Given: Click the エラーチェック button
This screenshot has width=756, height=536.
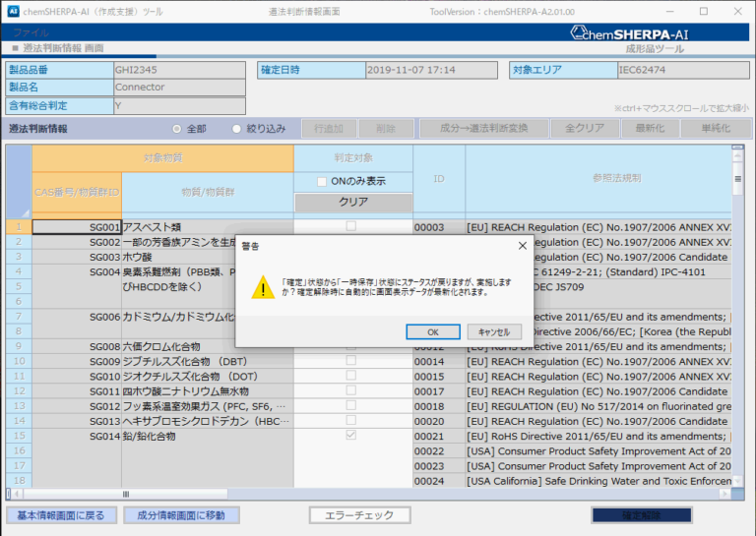Looking at the screenshot, I should coord(360,515).
